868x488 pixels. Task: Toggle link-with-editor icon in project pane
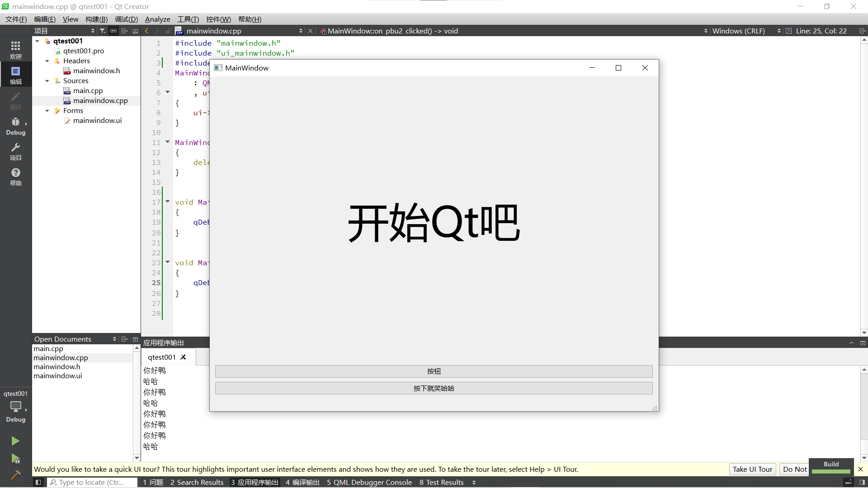point(113,31)
